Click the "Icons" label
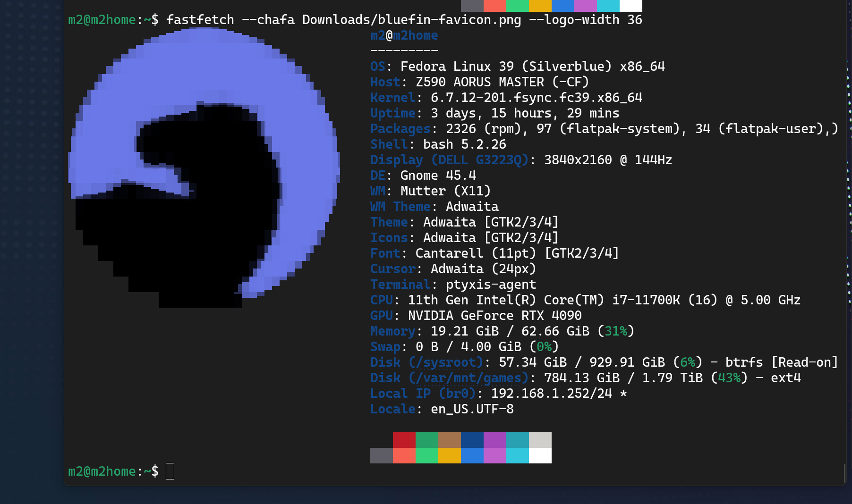Image resolution: width=852 pixels, height=504 pixels. pyautogui.click(x=389, y=238)
